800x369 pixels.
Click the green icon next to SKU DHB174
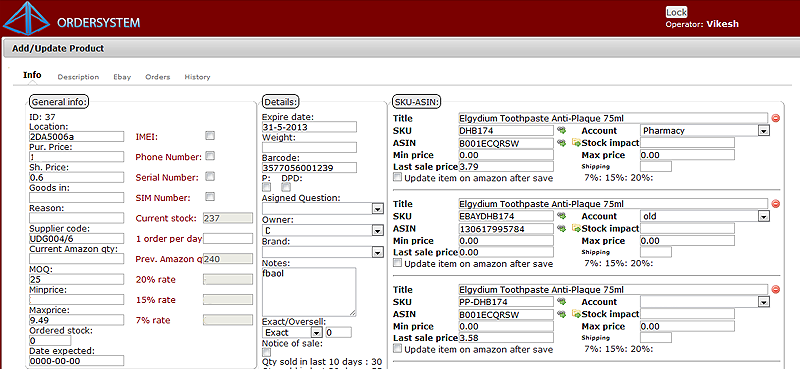(561, 130)
